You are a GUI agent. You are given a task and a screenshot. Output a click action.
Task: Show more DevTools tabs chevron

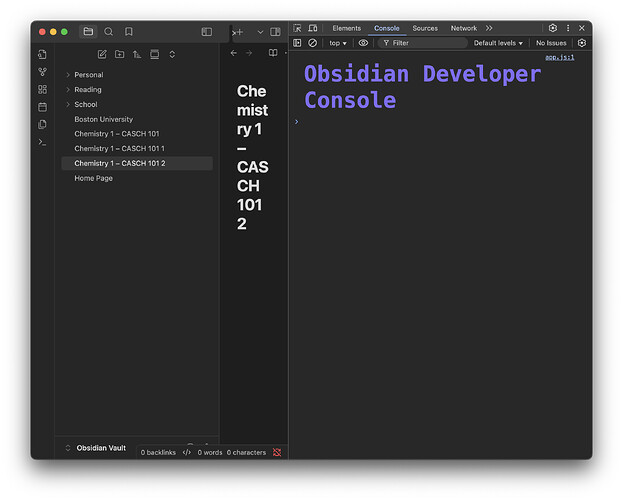click(x=489, y=28)
